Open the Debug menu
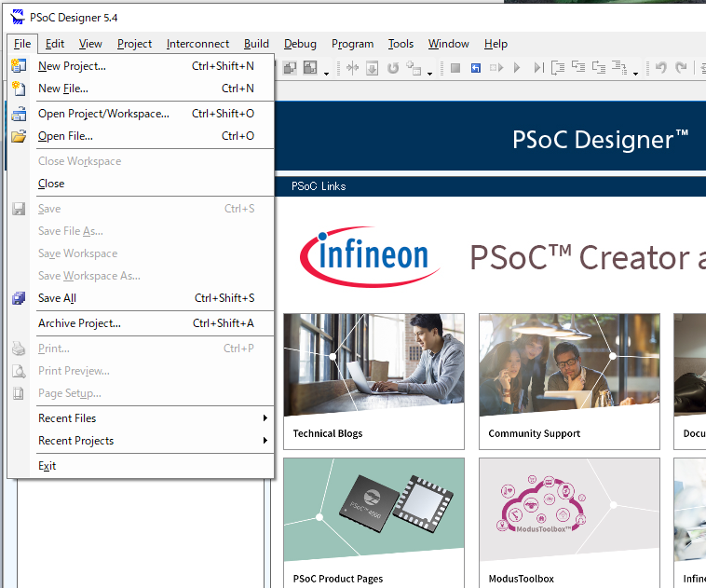The height and width of the screenshot is (588, 706). pyautogui.click(x=300, y=44)
